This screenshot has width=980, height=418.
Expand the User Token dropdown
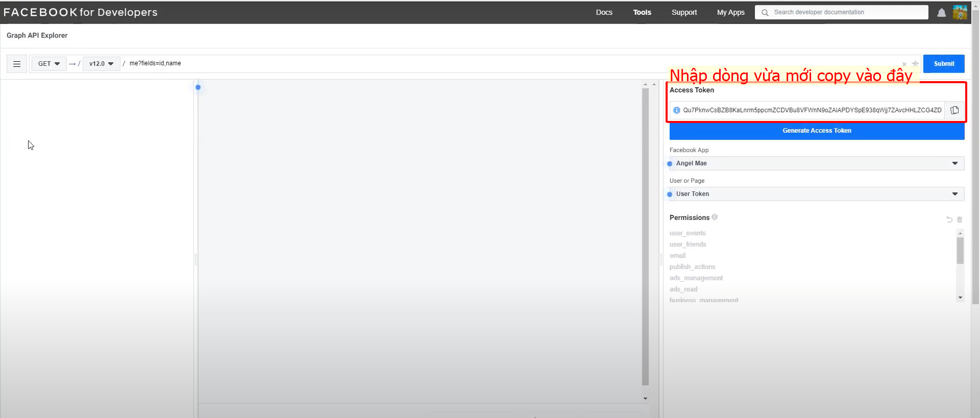click(817, 194)
